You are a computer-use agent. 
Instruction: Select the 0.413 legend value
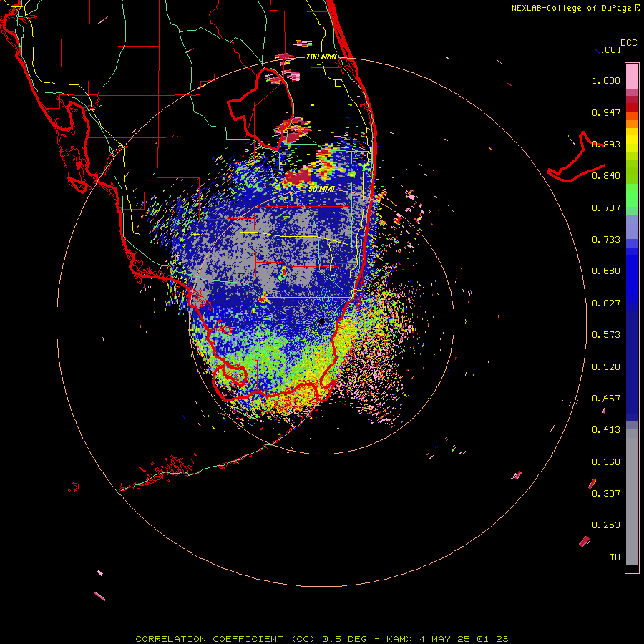tap(606, 430)
